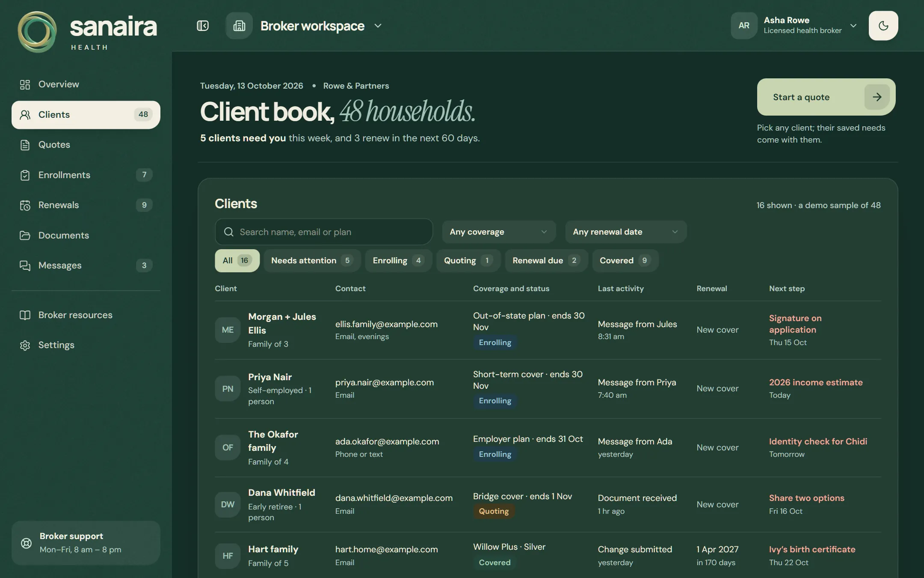Click the DW avatar for Dana Whitfield

point(228,504)
